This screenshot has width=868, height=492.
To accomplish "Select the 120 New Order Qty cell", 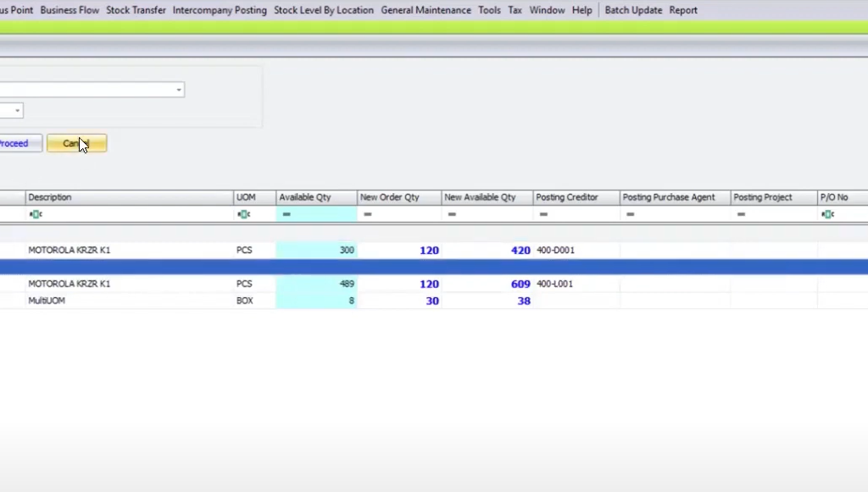I will (429, 250).
